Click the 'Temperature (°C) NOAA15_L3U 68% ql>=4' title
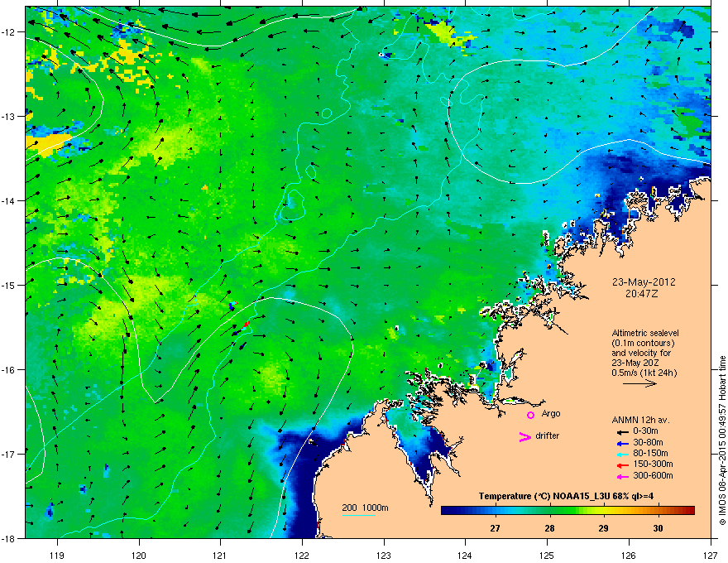This screenshot has width=728, height=563. pos(566,496)
